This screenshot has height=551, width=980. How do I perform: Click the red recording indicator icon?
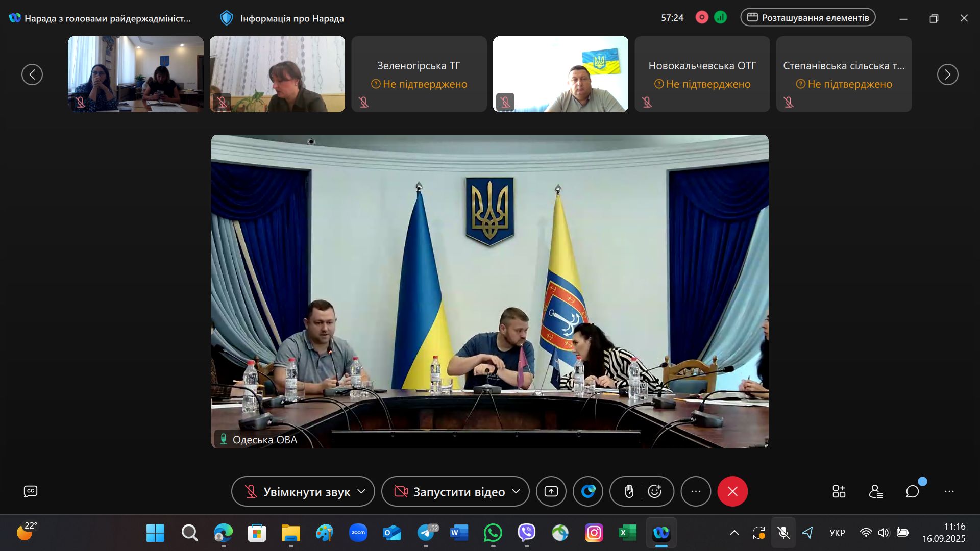(x=702, y=17)
